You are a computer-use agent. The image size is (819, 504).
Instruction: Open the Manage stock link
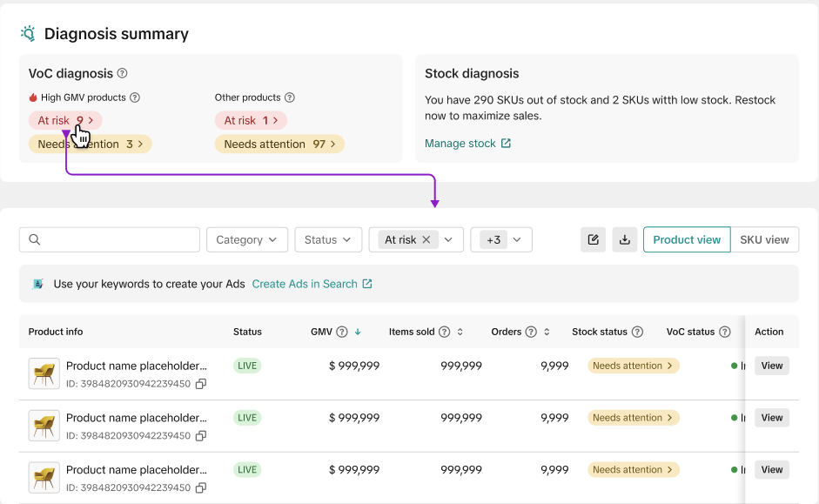point(467,144)
